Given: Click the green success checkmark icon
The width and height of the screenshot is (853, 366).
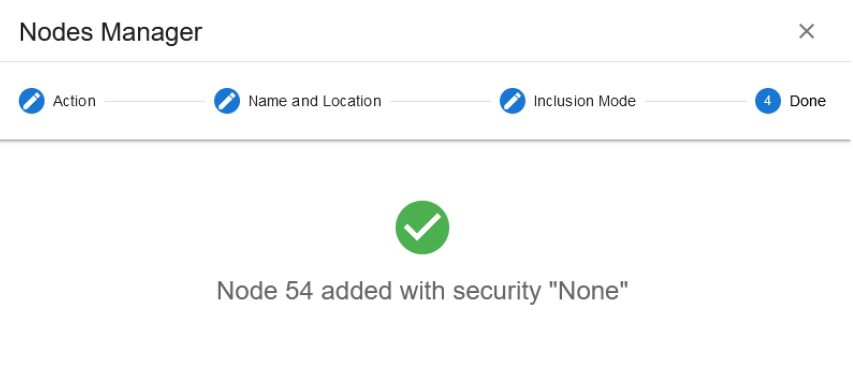Looking at the screenshot, I should pyautogui.click(x=422, y=227).
